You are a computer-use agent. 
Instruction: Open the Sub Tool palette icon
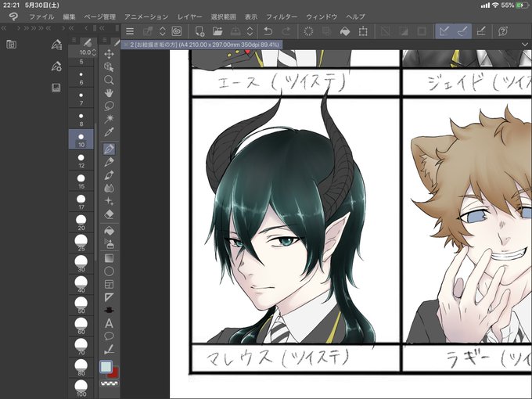(56, 45)
